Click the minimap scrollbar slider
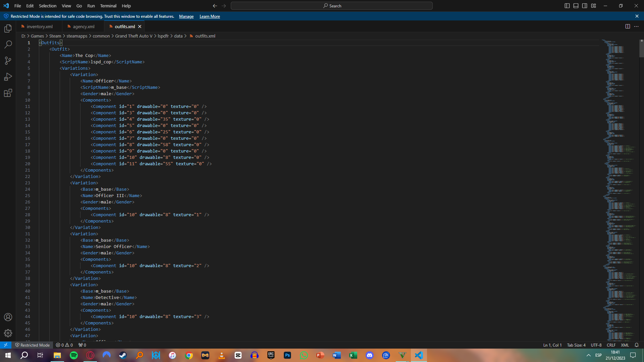Viewport: 644px width, 362px height. [x=641, y=49]
